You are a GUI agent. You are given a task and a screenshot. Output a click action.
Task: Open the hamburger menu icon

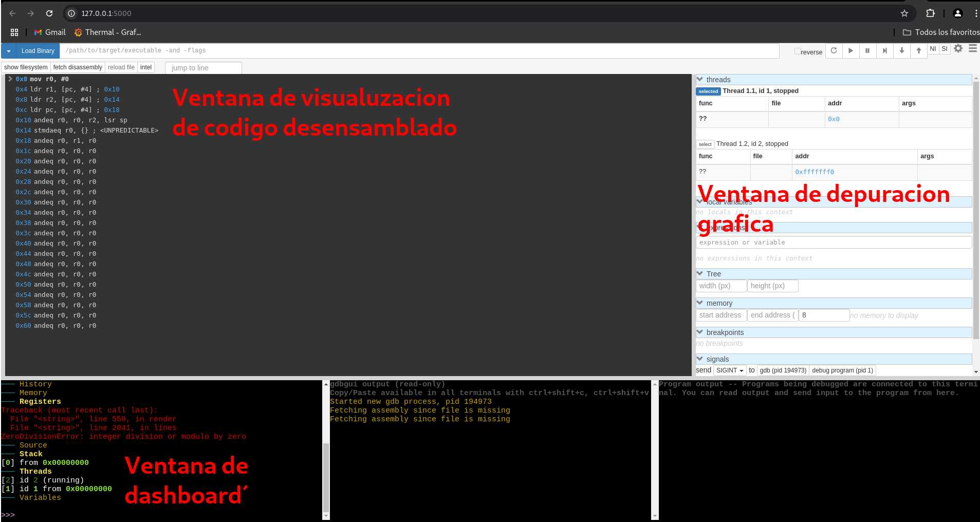tap(973, 48)
